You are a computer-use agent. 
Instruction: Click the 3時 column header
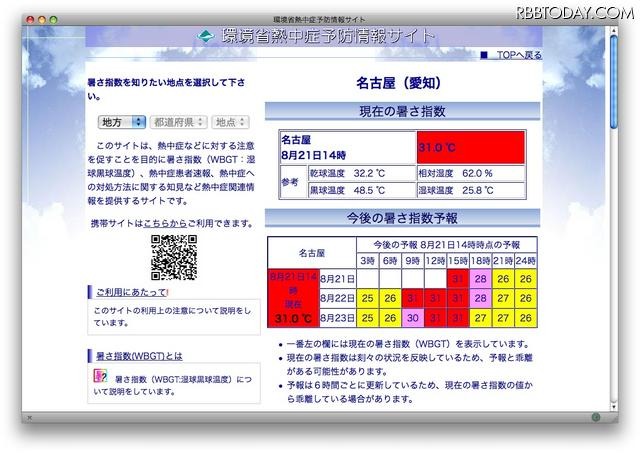pos(367,260)
